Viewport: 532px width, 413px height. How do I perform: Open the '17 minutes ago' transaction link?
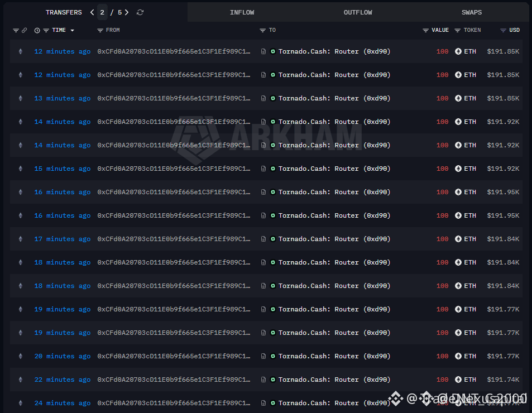[63, 239]
